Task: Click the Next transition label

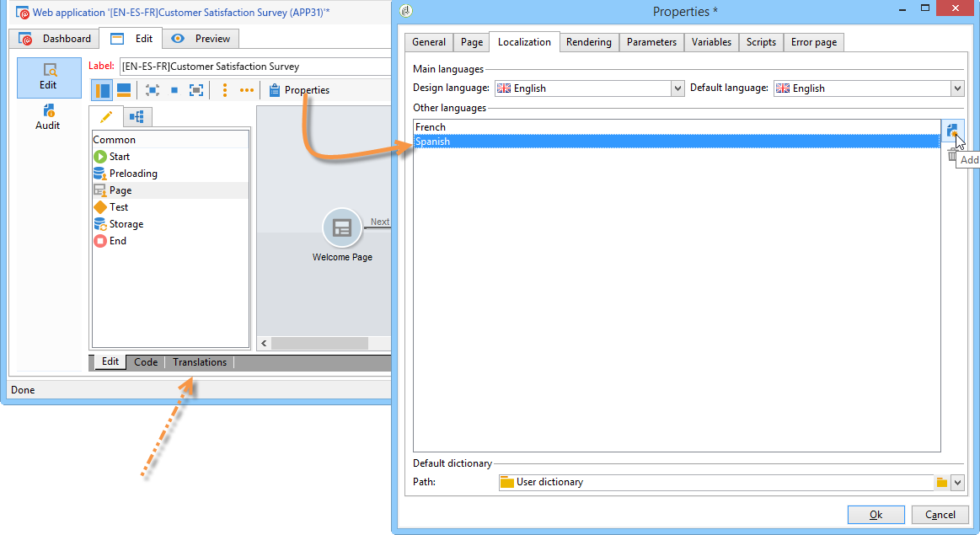Action: tap(379, 222)
